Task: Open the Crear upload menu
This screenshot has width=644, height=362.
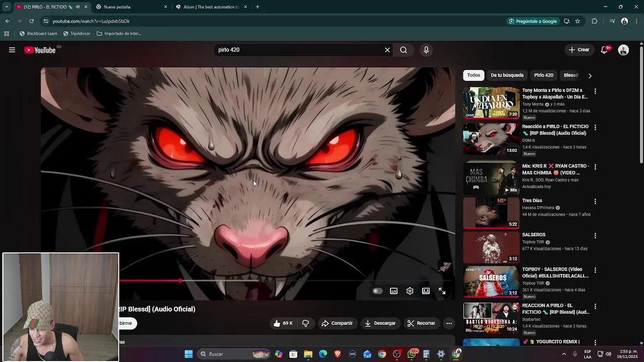Action: point(579,50)
